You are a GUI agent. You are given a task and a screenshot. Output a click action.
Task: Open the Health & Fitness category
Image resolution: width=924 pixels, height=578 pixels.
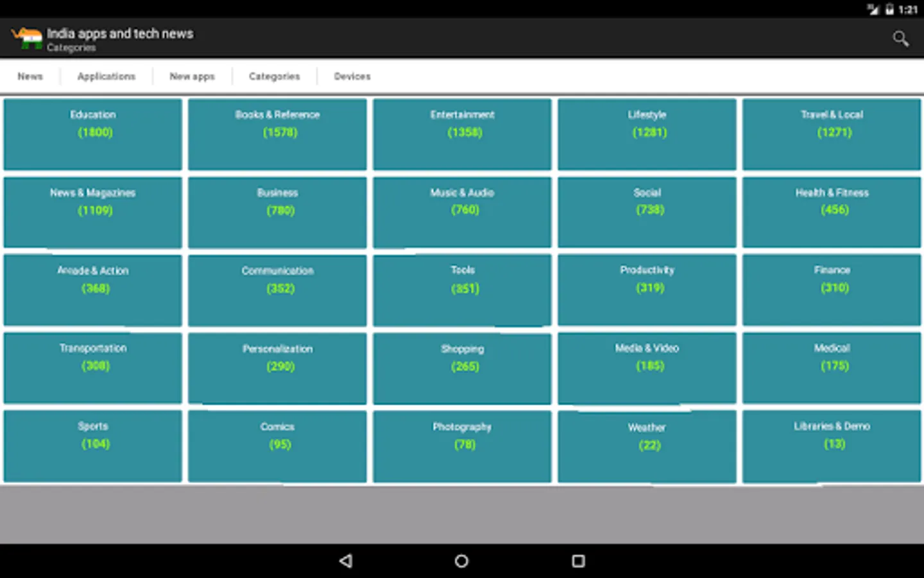coord(832,213)
